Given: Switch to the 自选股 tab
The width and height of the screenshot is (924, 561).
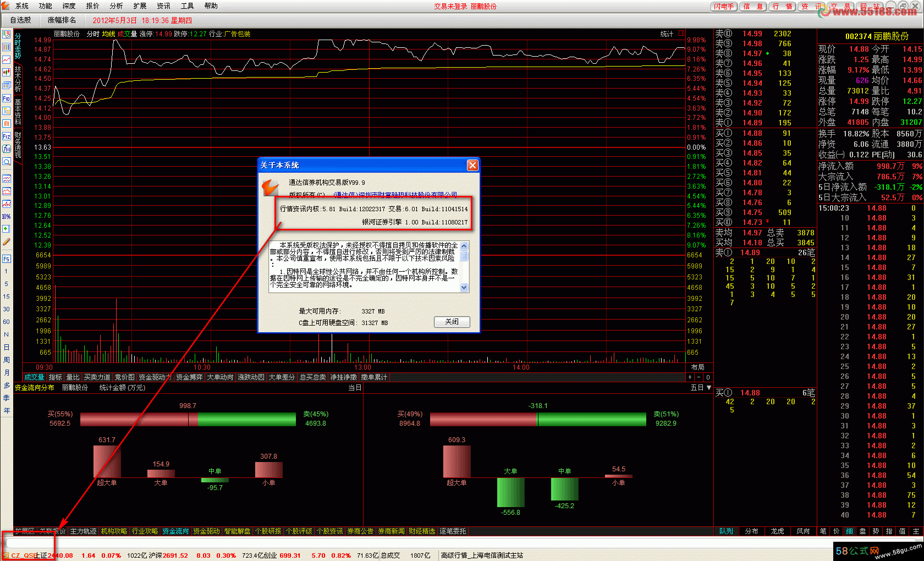Looking at the screenshot, I should point(21,20).
